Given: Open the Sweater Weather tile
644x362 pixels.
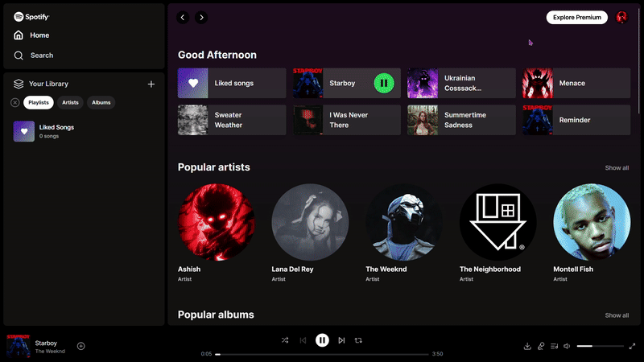Looking at the screenshot, I should pos(232,120).
